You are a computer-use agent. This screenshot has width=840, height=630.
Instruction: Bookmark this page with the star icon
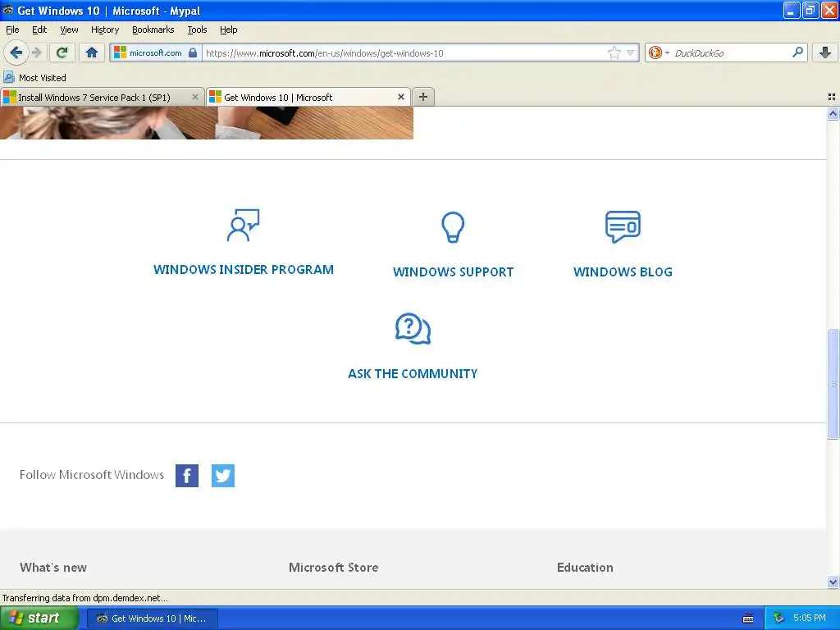[x=614, y=52]
